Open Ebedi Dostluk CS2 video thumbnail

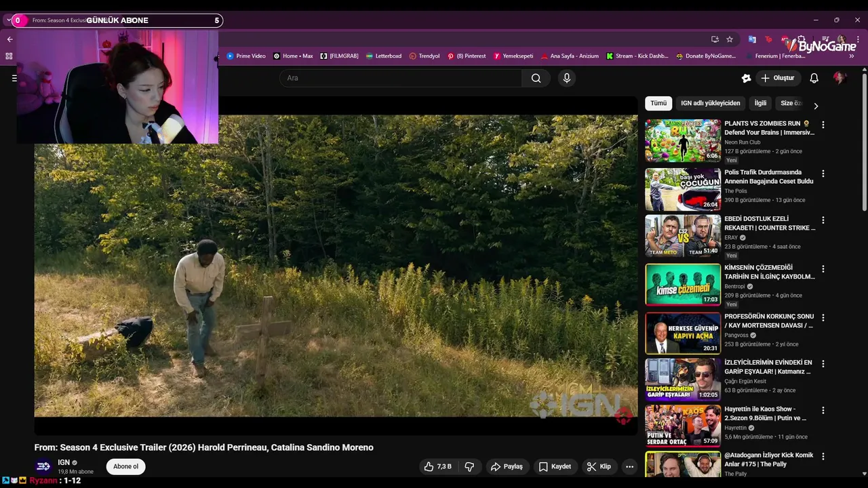[x=683, y=236]
